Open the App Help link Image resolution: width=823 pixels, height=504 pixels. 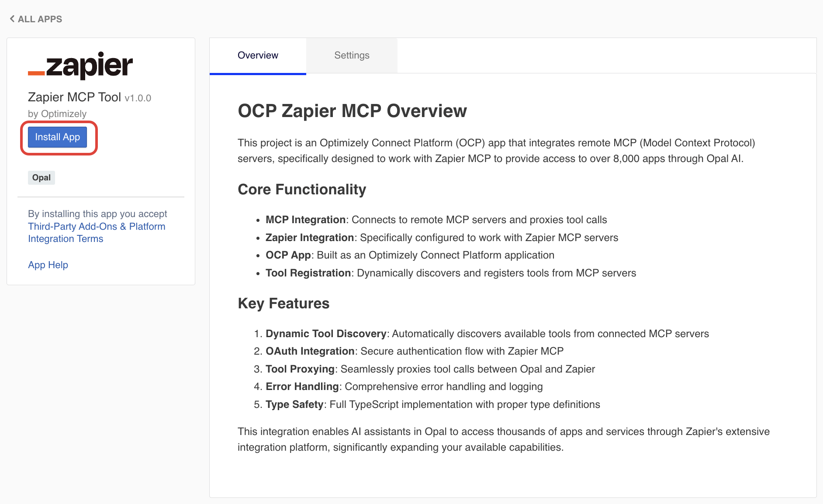click(x=48, y=265)
